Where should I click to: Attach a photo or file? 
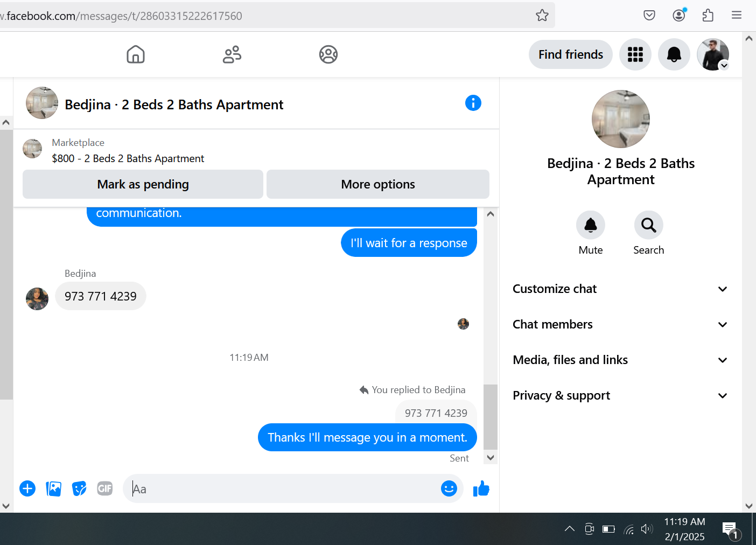pyautogui.click(x=54, y=488)
